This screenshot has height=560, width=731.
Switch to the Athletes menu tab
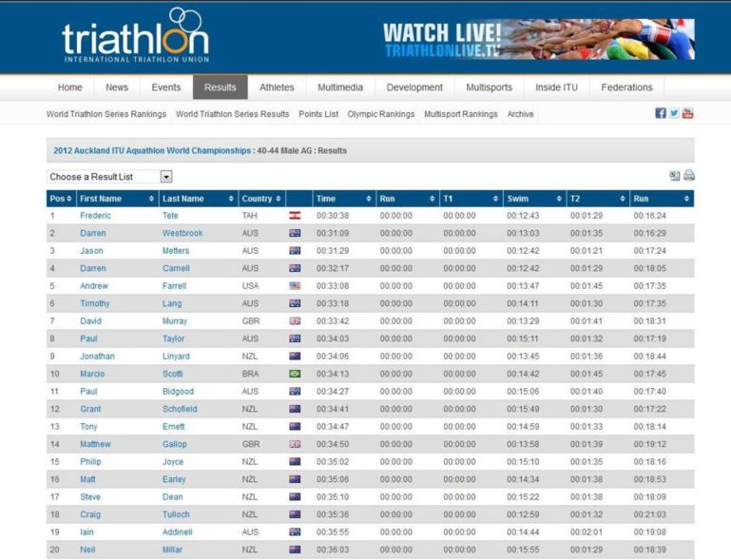(x=277, y=87)
